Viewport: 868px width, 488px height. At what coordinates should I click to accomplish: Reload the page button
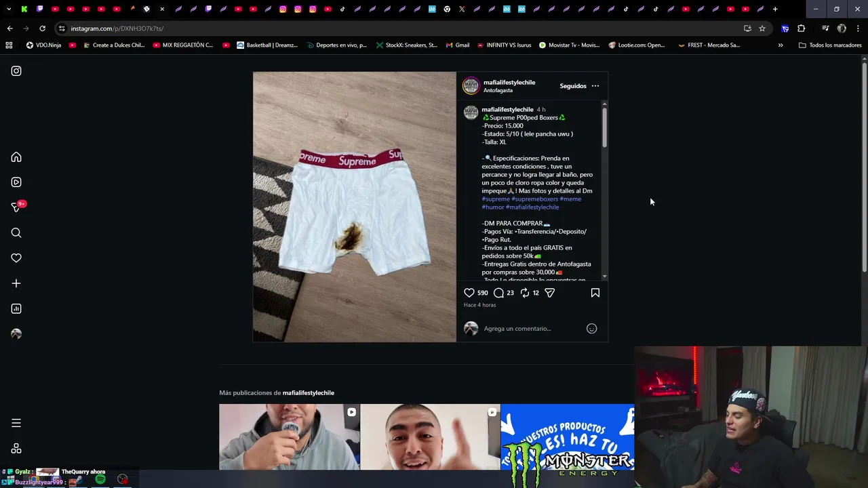click(42, 28)
